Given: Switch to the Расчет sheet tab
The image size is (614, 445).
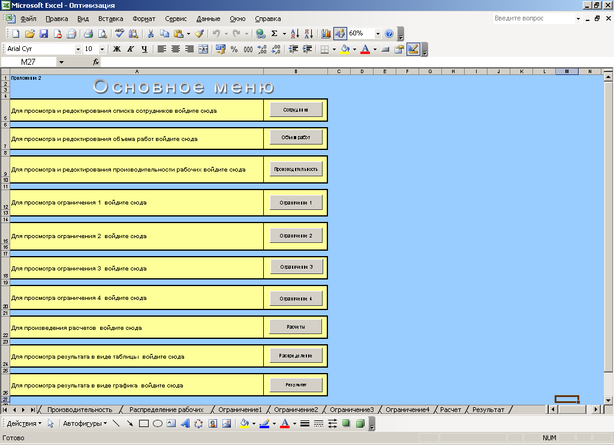Looking at the screenshot, I should tap(450, 409).
